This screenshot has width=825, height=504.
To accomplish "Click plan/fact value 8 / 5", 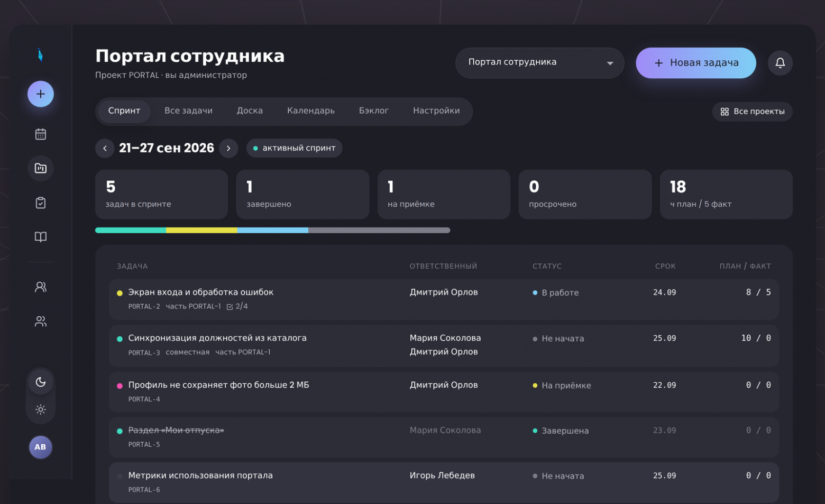I will pyautogui.click(x=758, y=292).
